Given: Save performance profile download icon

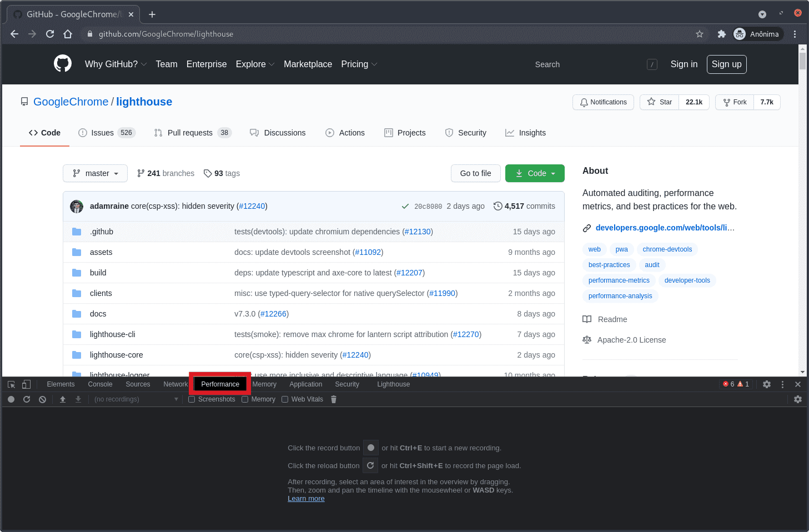Looking at the screenshot, I should point(78,399).
